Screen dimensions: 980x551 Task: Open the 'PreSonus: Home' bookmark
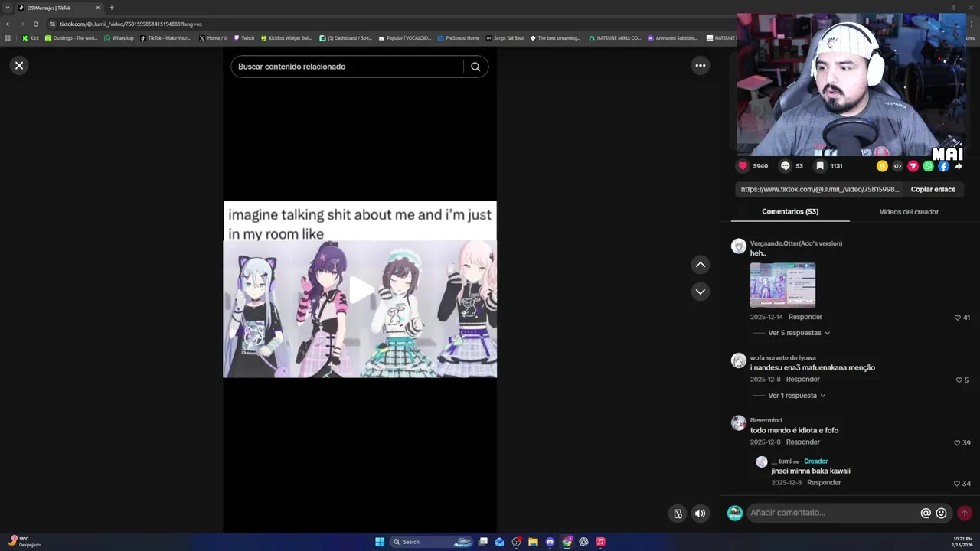pos(458,37)
